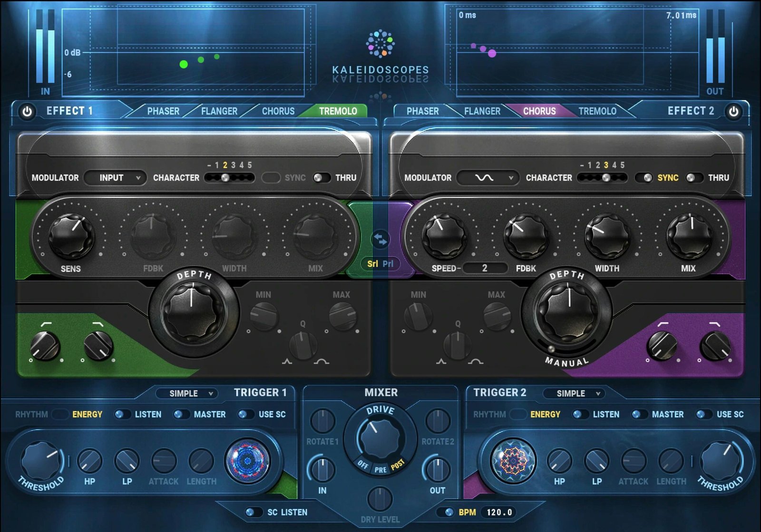This screenshot has width=761, height=532.
Task: Click the SPEED value field showing 2
Action: [485, 268]
